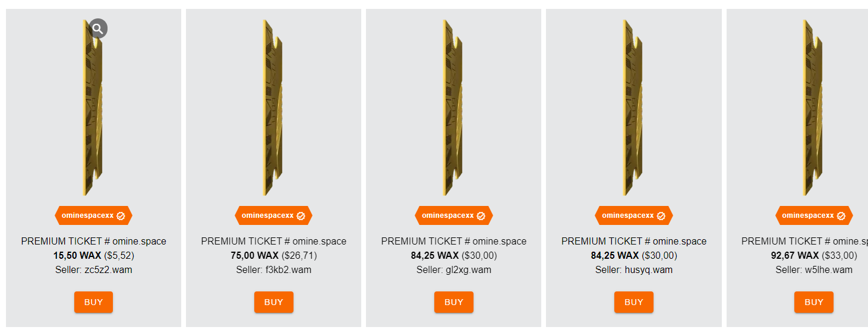Buy the ticket sold by husyq.wam

pos(634,302)
